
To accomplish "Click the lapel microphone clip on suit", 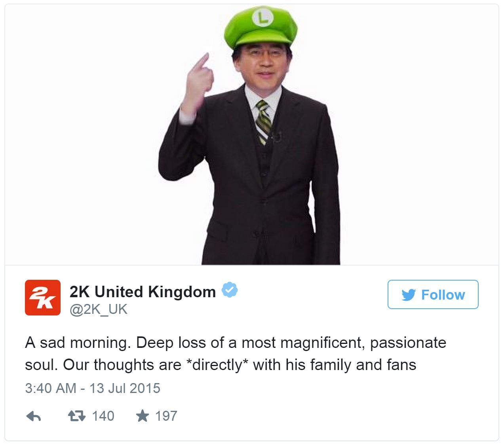I will pyautogui.click(x=277, y=137).
